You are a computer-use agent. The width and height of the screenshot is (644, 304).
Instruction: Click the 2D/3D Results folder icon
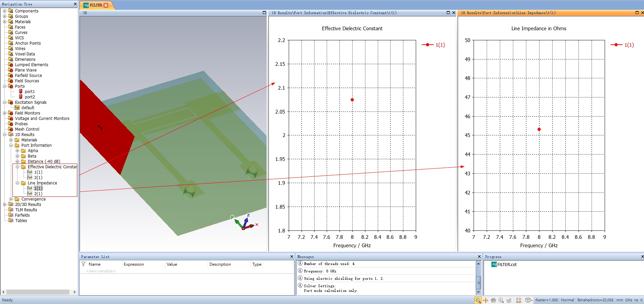[x=11, y=204]
